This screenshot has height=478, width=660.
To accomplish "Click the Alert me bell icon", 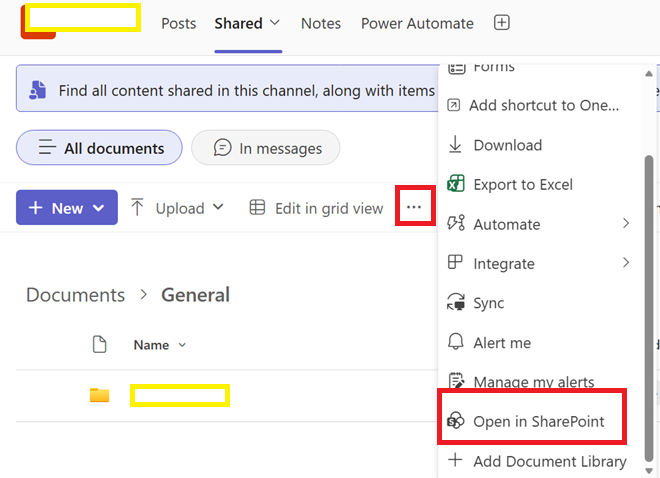I will (455, 342).
